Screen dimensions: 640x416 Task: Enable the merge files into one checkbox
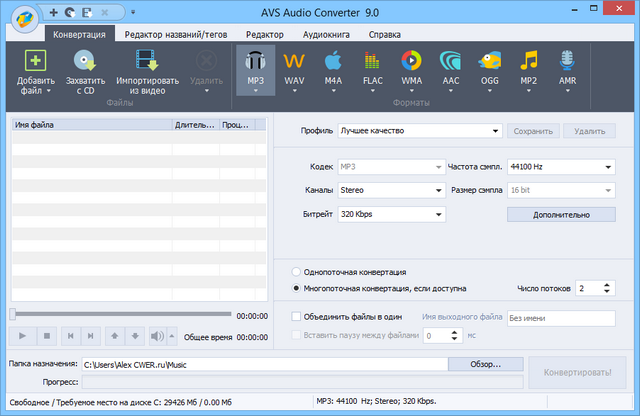click(296, 317)
